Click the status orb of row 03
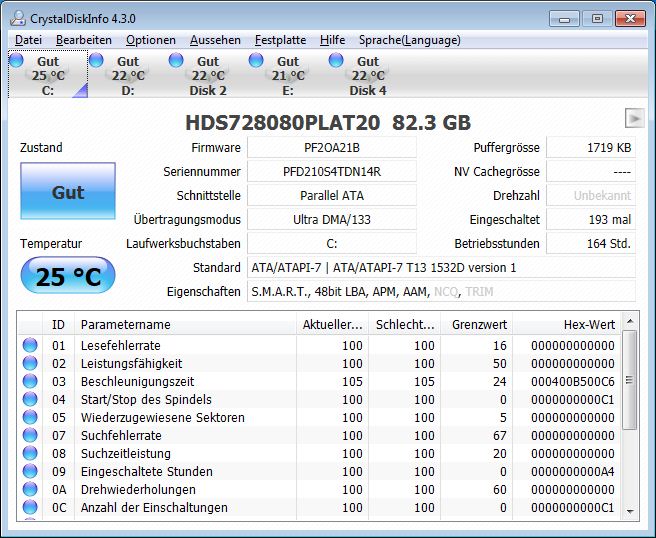Image resolution: width=656 pixels, height=538 pixels. tap(30, 381)
